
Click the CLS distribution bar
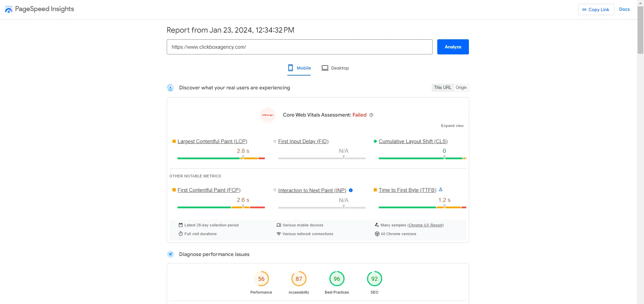pyautogui.click(x=422, y=158)
